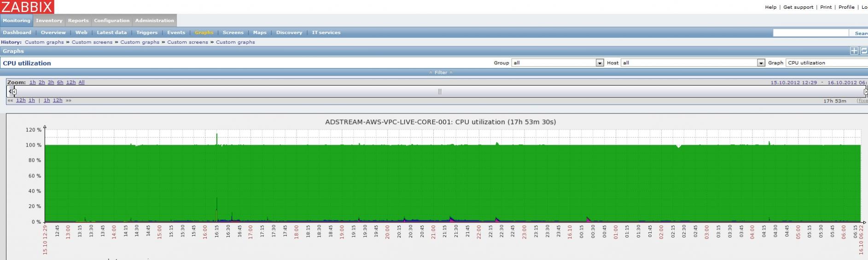Open Maps submenu
This screenshot has width=868, height=260.
coord(260,33)
